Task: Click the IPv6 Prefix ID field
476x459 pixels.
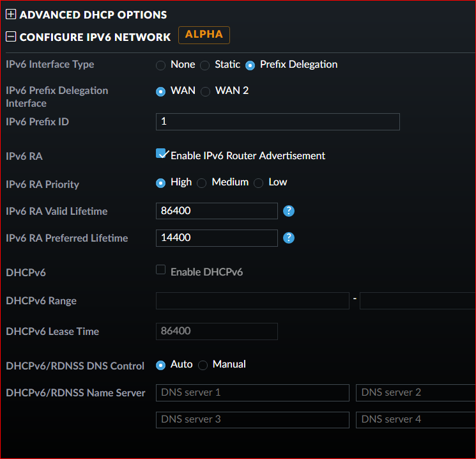Action: pos(277,121)
